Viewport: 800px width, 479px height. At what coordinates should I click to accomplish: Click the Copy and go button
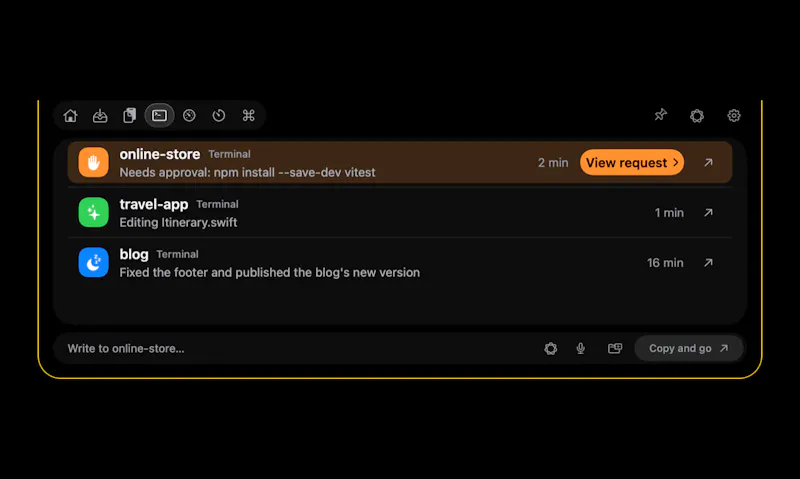tap(688, 348)
